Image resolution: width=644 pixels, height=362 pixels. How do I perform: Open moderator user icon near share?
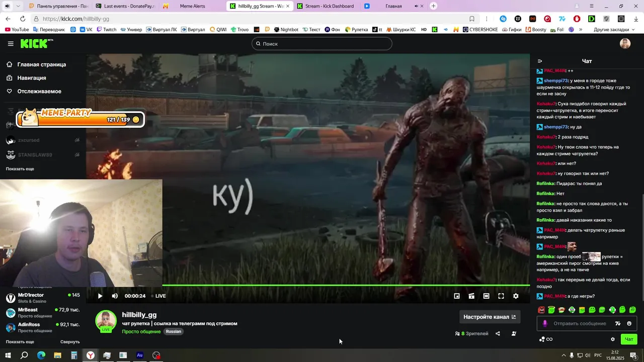coord(514,333)
